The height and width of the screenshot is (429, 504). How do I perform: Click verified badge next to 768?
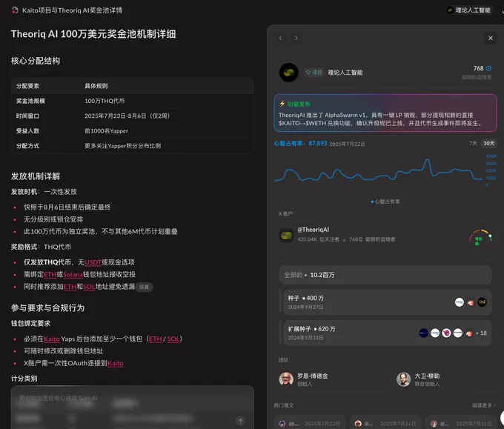pos(488,68)
